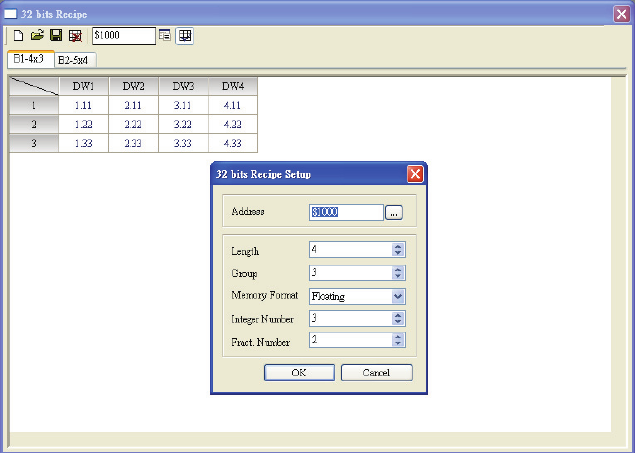Click the New recipe file icon
The image size is (635, 453).
[17, 35]
